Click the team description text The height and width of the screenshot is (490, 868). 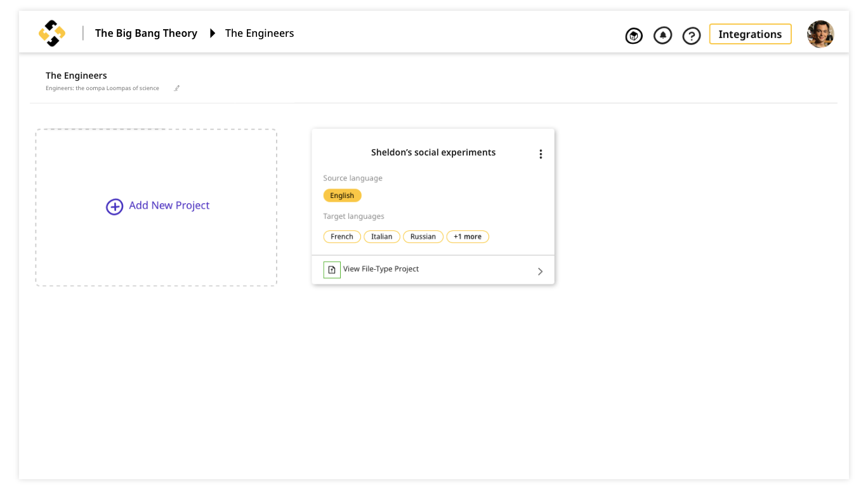click(x=102, y=88)
